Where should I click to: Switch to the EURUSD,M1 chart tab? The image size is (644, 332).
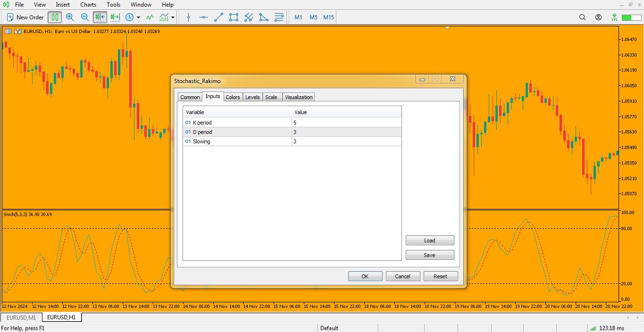21,317
